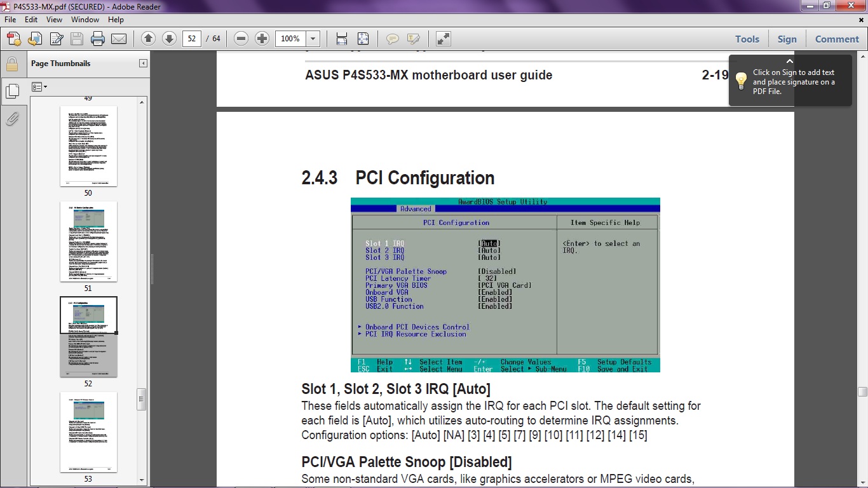Select the highlight text tool
The width and height of the screenshot is (868, 488).
pos(413,39)
